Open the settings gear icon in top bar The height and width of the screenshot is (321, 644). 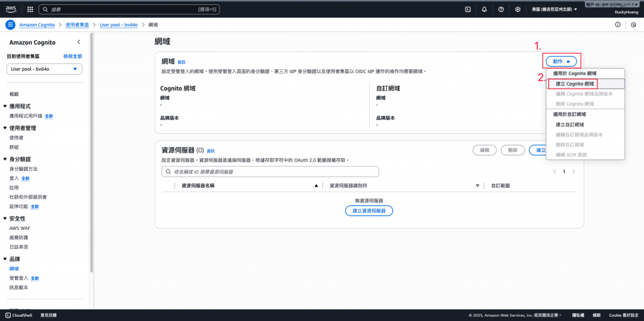point(518,9)
